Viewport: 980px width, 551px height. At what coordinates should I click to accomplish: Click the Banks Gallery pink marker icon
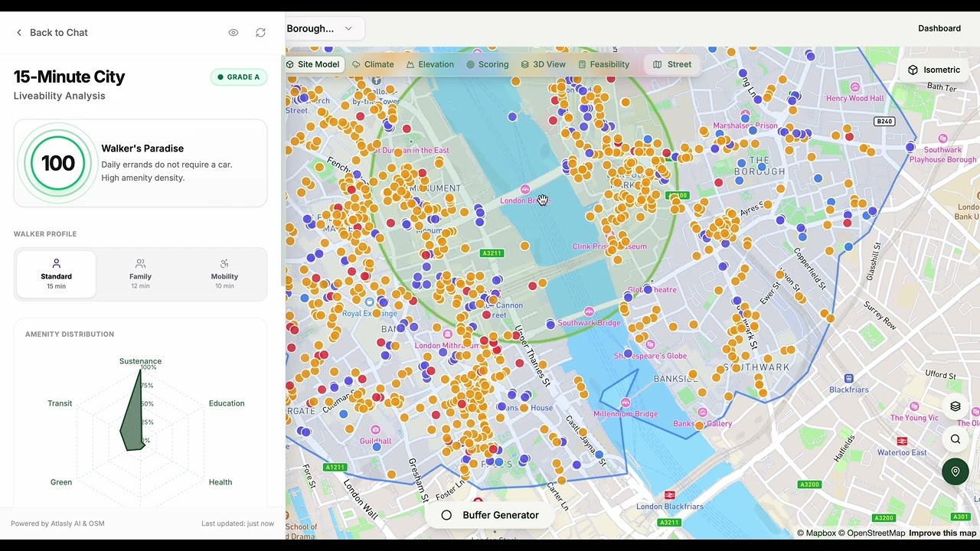click(x=701, y=412)
